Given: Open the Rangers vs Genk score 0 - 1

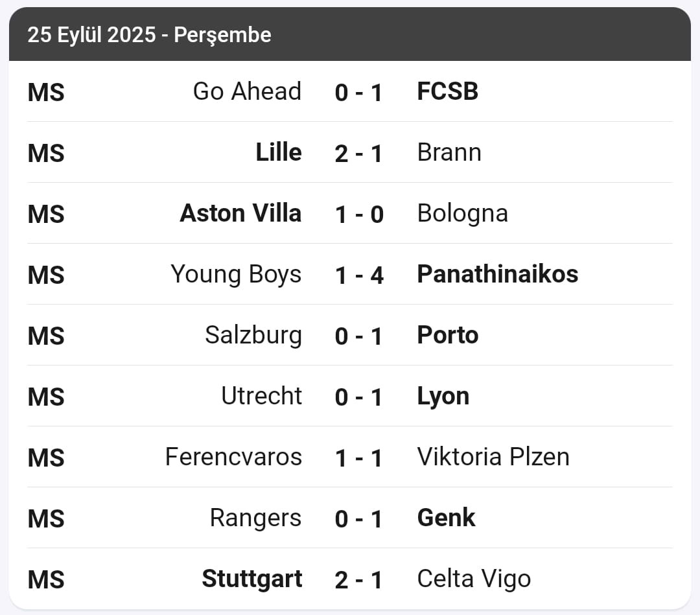Looking at the screenshot, I should (358, 519).
